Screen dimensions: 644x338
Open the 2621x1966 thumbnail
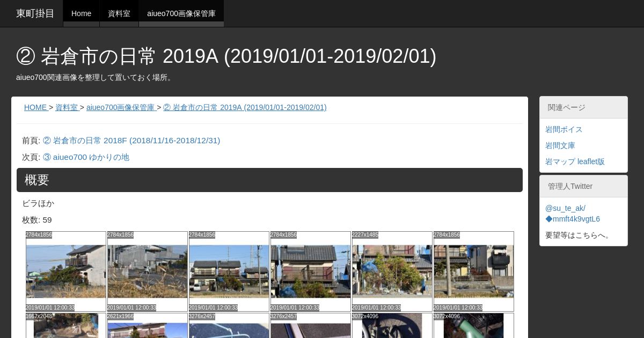click(148, 326)
